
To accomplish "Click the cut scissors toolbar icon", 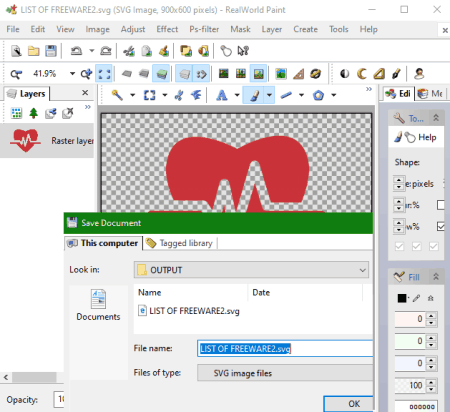I will point(129,51).
